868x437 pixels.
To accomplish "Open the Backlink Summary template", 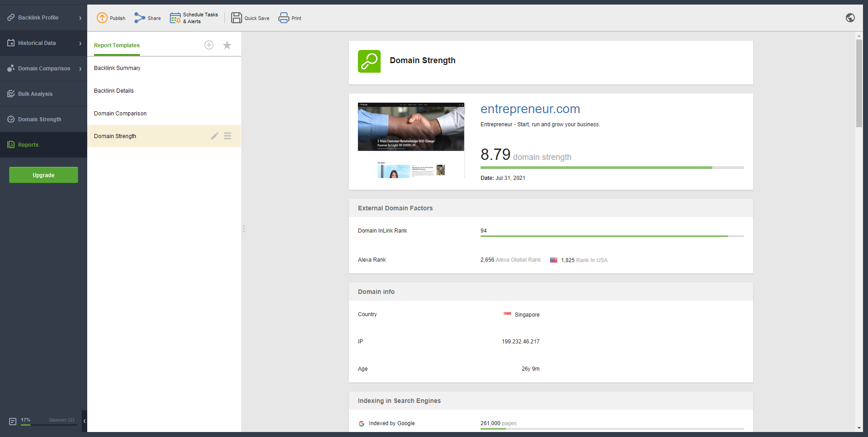I will coord(164,68).
